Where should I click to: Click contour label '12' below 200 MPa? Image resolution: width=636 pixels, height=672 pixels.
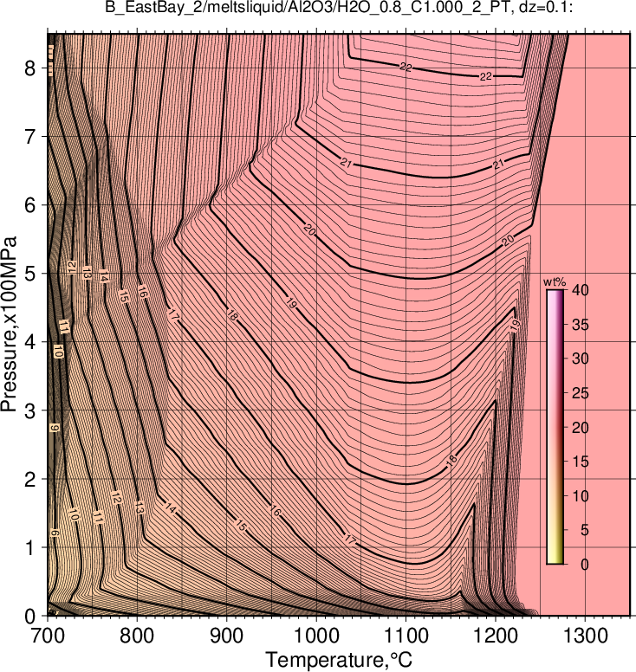[x=116, y=498]
